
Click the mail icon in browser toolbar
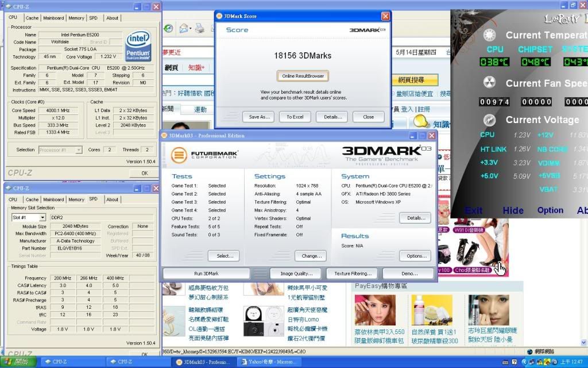(184, 29)
